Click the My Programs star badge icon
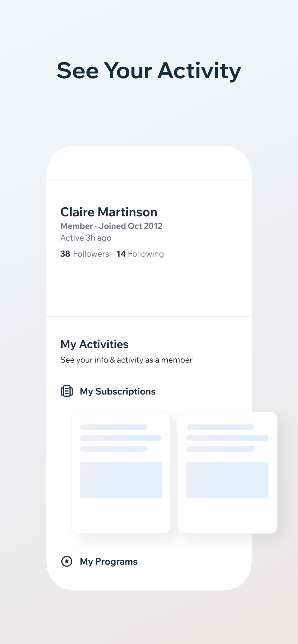The image size is (298, 644). [x=67, y=561]
